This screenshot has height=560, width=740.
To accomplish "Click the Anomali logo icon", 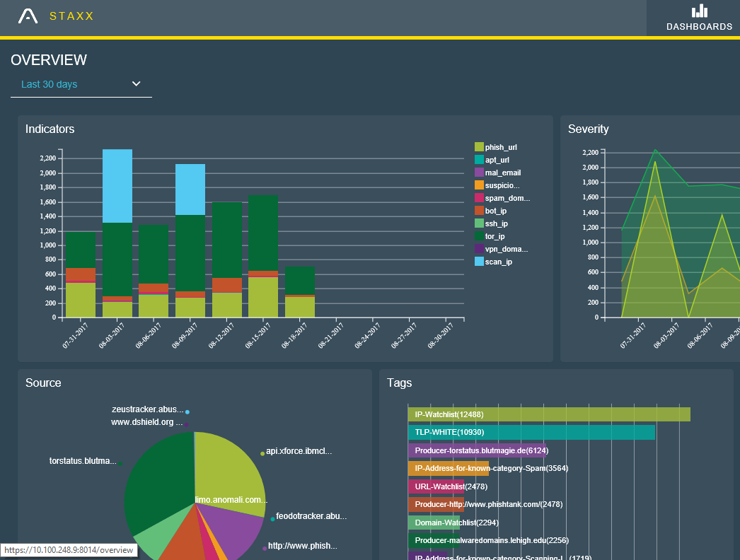I will (x=28, y=16).
